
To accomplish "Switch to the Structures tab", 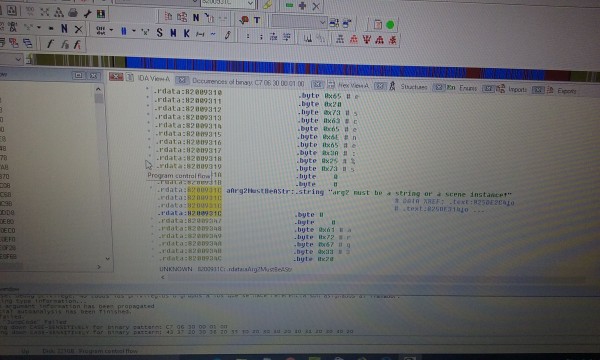I will 413,87.
